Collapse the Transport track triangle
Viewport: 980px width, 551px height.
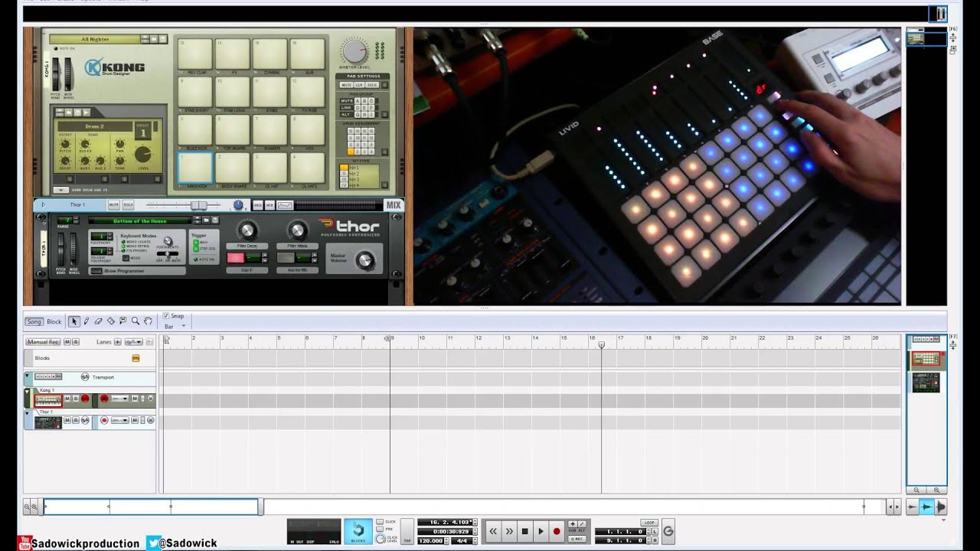(28, 376)
